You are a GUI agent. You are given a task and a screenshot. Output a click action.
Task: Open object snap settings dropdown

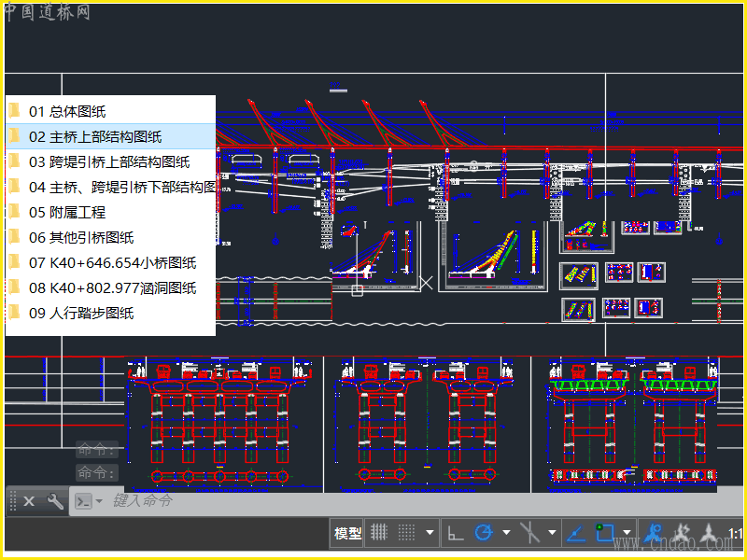[x=627, y=532]
